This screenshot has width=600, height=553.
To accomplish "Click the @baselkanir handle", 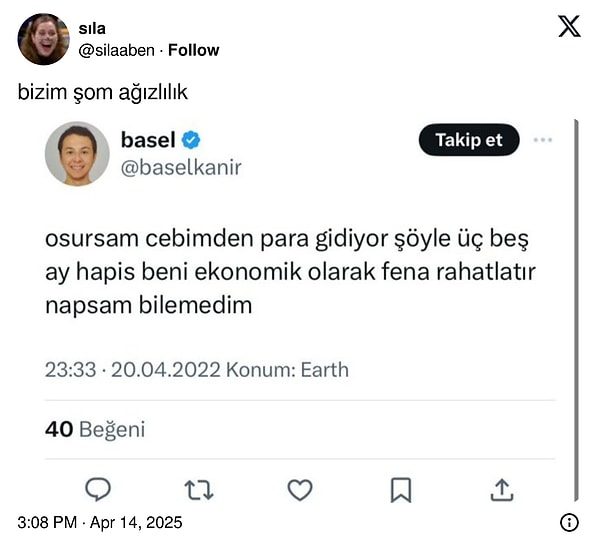I will tap(181, 168).
